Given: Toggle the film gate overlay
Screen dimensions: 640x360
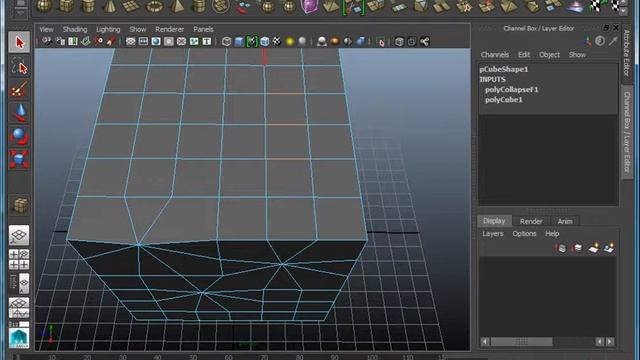Looking at the screenshot, I should pyautogui.click(x=143, y=41).
